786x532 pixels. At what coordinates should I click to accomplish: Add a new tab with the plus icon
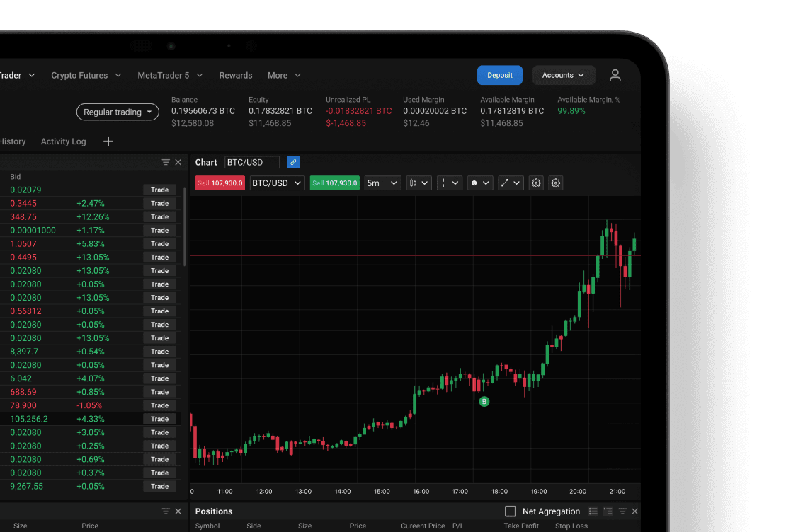pos(108,141)
